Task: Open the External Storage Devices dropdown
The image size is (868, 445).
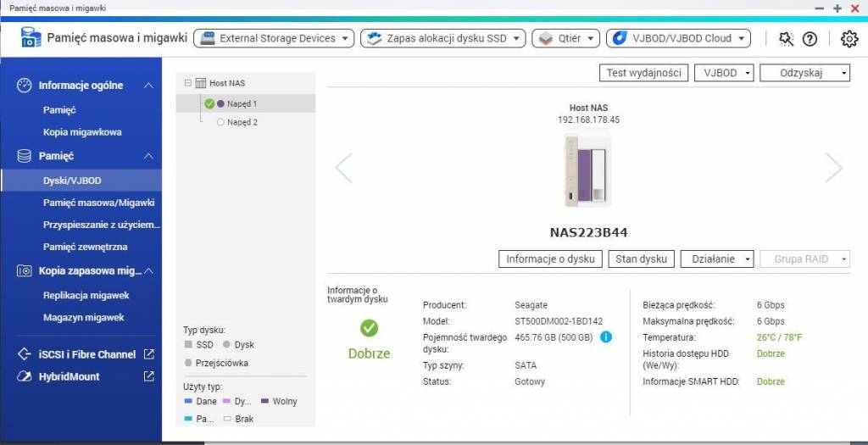Action: [274, 38]
